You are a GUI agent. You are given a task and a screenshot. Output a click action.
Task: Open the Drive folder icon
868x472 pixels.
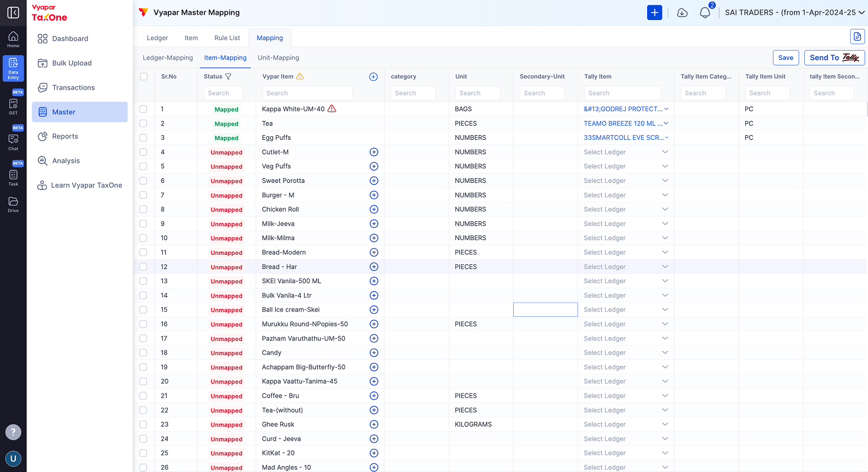tap(13, 204)
